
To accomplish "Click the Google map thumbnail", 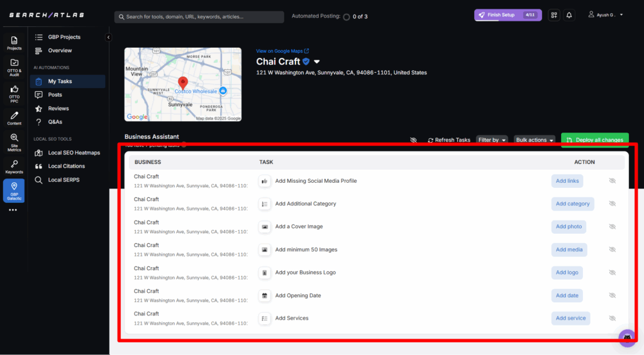I will [183, 85].
